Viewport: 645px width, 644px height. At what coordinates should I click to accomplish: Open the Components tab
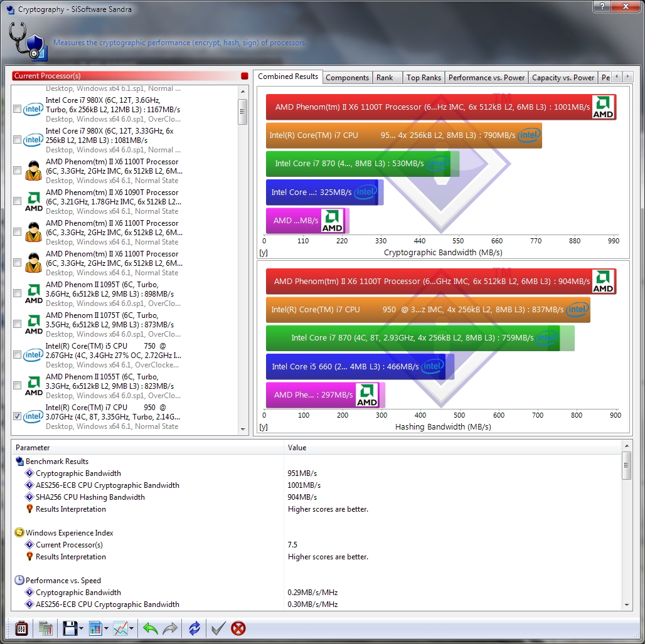(x=347, y=78)
